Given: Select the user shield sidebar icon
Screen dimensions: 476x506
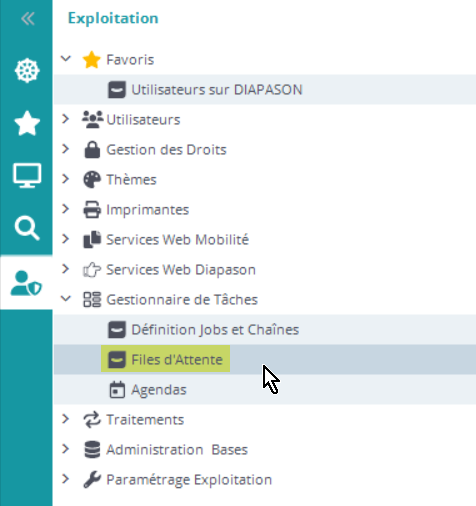Looking at the screenshot, I should 26,283.
